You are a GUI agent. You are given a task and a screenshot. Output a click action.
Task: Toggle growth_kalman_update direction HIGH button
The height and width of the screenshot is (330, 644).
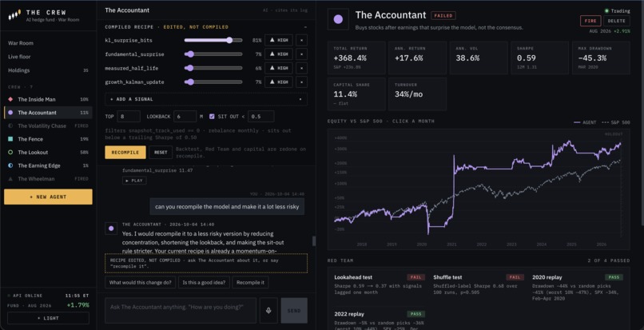(x=279, y=82)
